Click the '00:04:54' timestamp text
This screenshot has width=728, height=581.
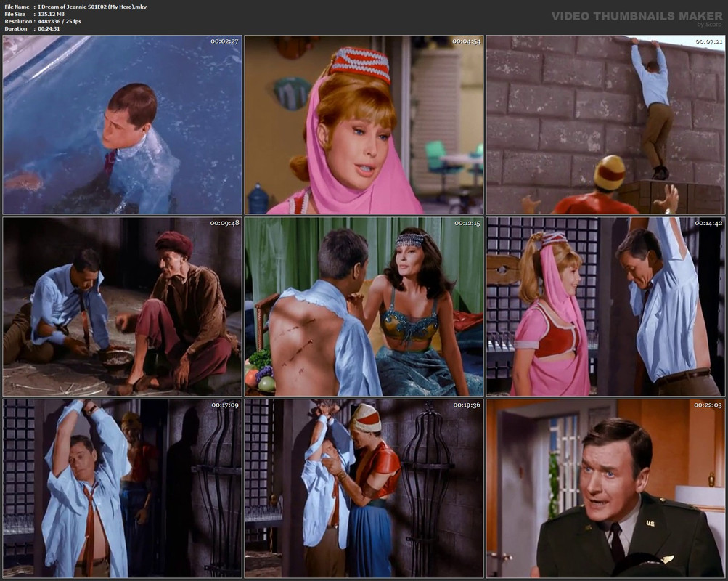(x=467, y=41)
